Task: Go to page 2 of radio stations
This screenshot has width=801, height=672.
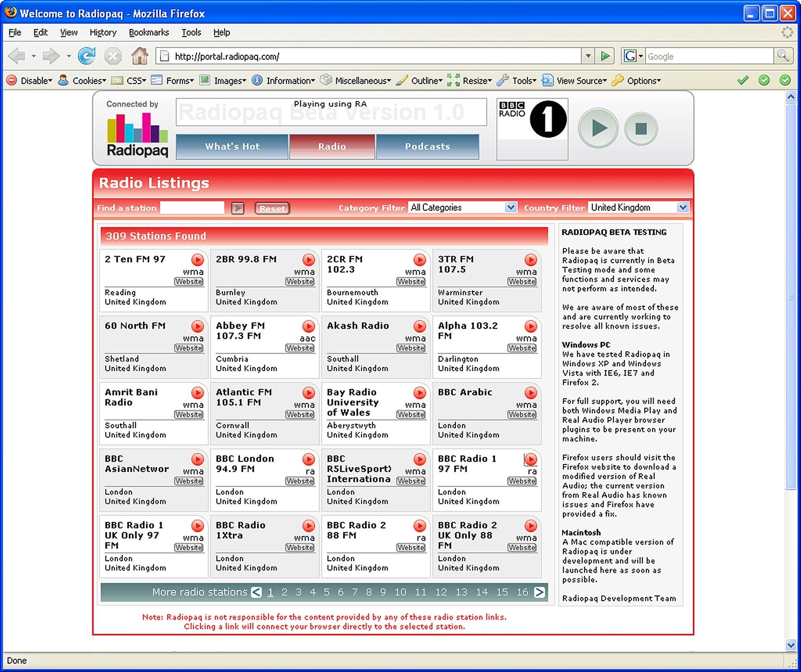Action: [x=285, y=591]
